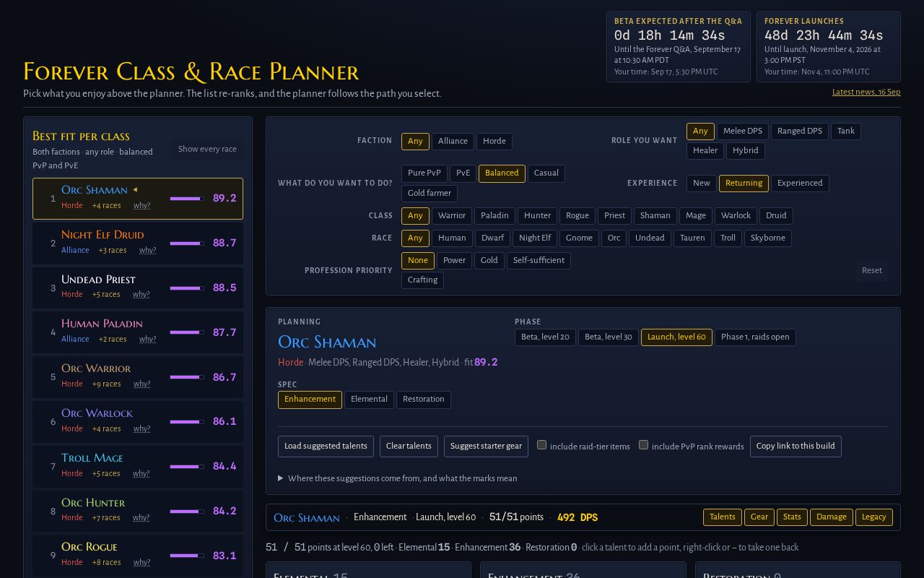The image size is (924, 578).
Task: Reset all planner filters
Action: pyautogui.click(x=872, y=271)
